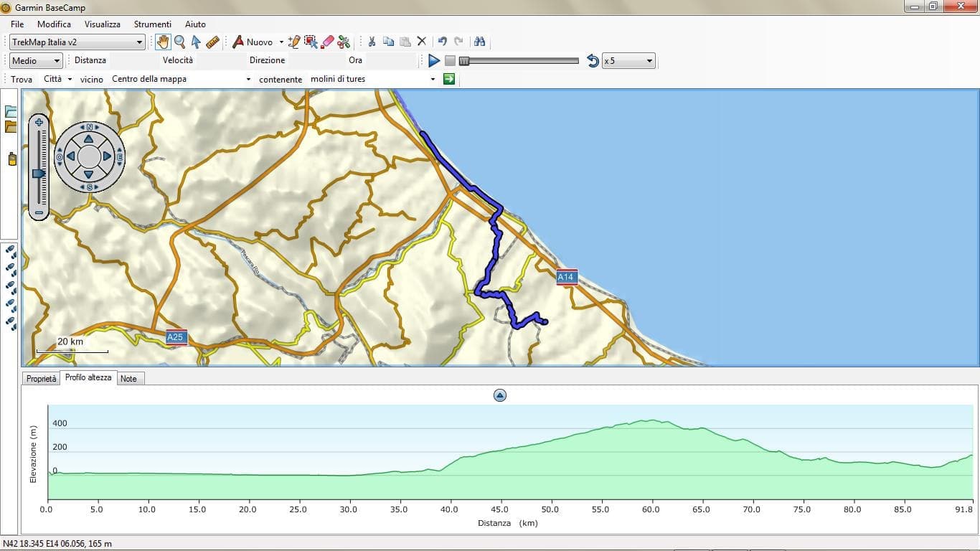Click the Cut icon in toolbar
Screen dimensions: 980x551
pyautogui.click(x=372, y=42)
